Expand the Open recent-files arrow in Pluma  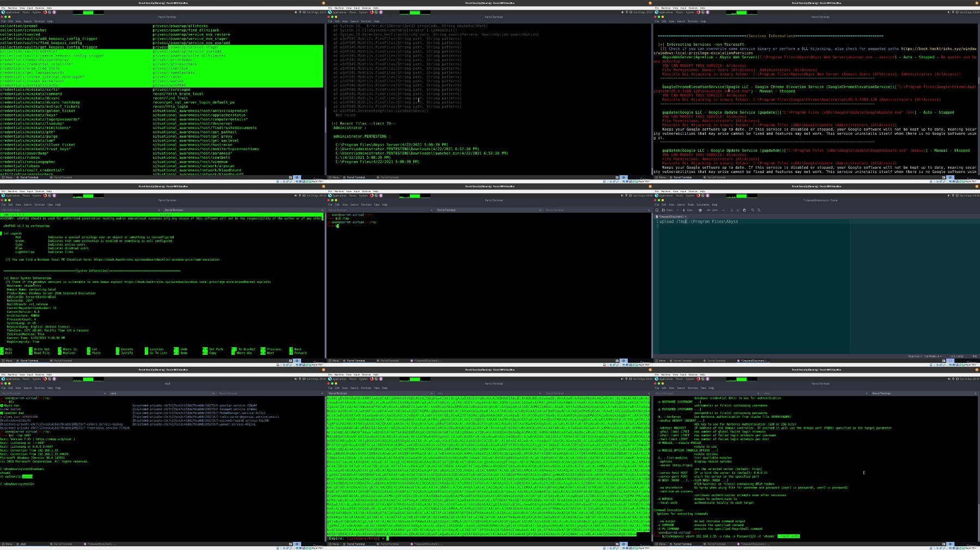point(678,210)
